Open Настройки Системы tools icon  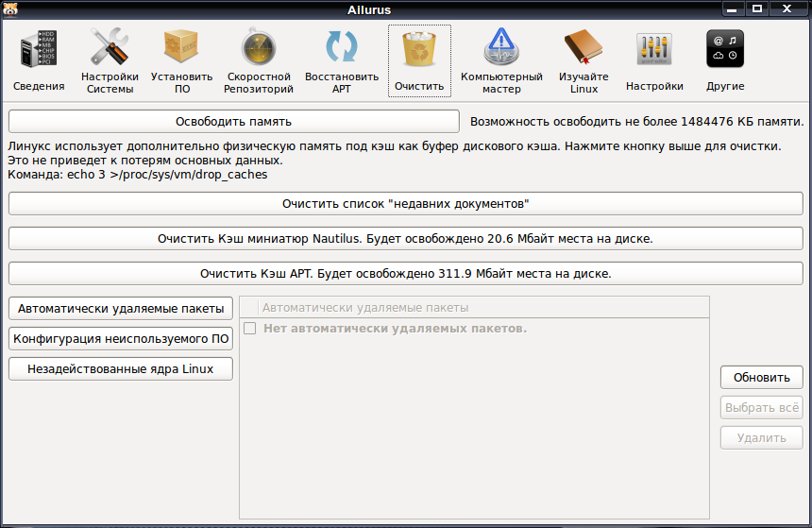(110, 61)
